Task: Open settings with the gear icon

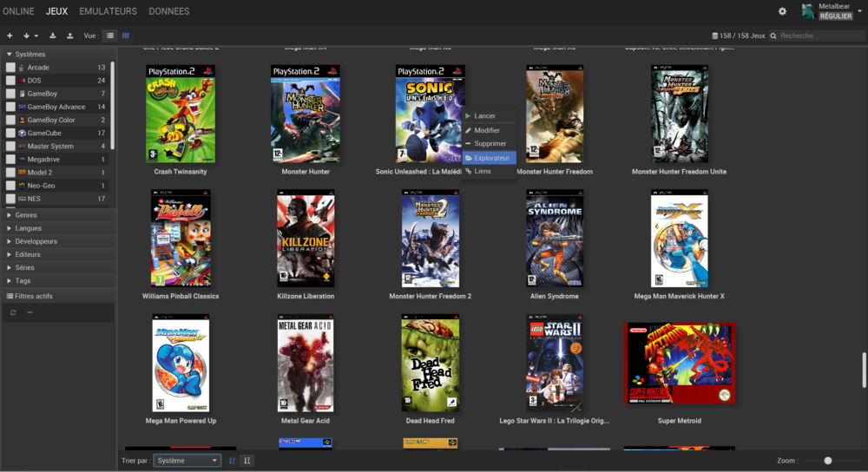Action: 782,11
